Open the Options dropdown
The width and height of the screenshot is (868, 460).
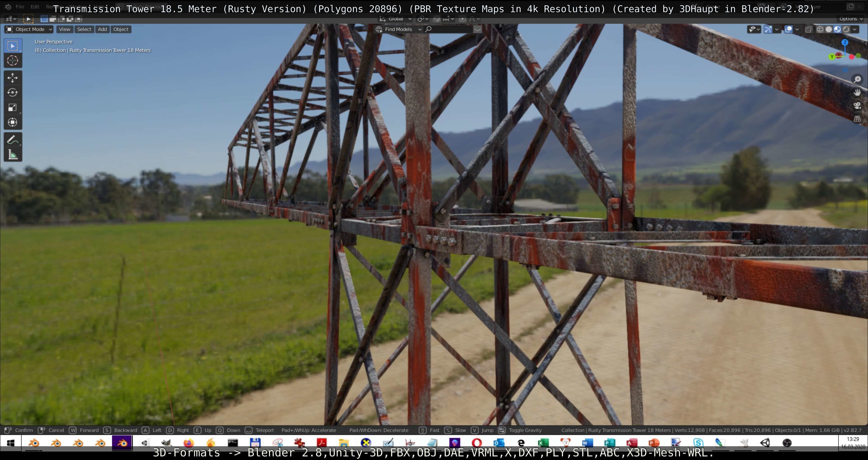pyautogui.click(x=850, y=19)
